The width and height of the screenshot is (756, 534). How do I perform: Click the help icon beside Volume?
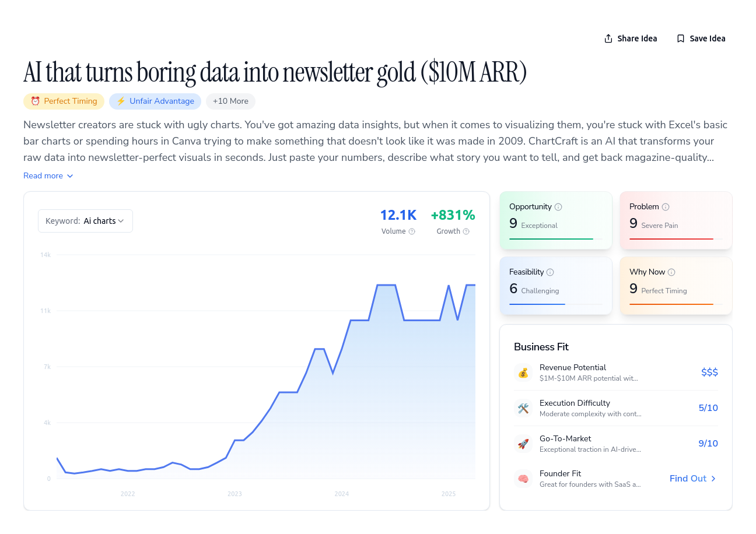pos(412,231)
